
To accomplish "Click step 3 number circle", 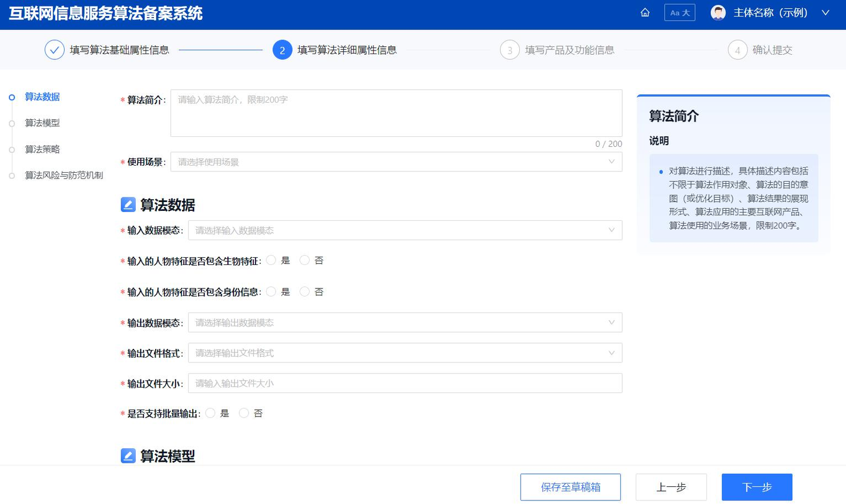I will [x=509, y=50].
